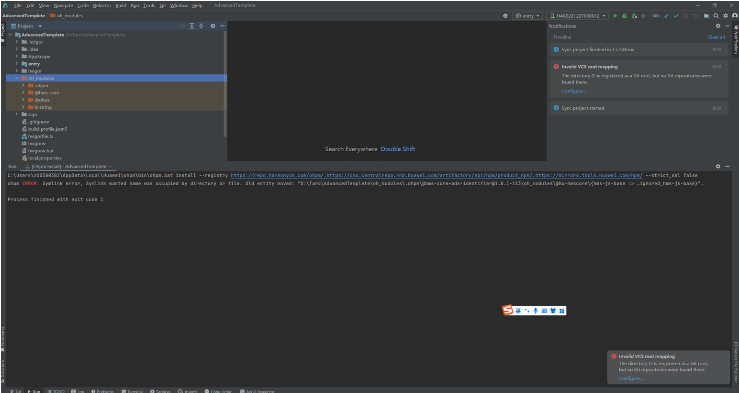Open the Window menu
The height and width of the screenshot is (393, 739).
click(x=179, y=6)
